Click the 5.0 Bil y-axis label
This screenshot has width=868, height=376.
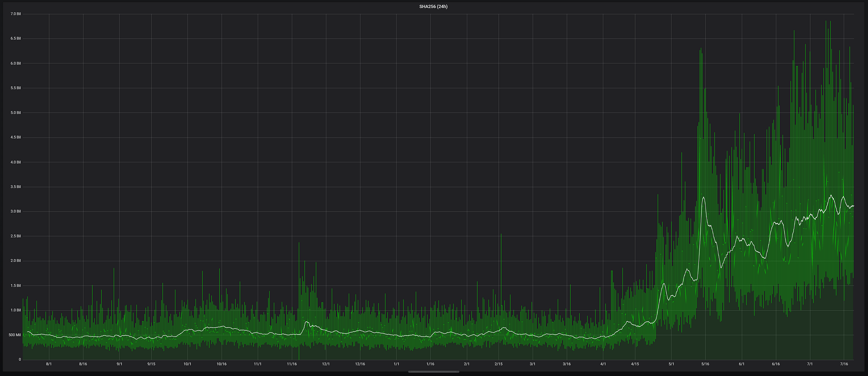tap(16, 113)
